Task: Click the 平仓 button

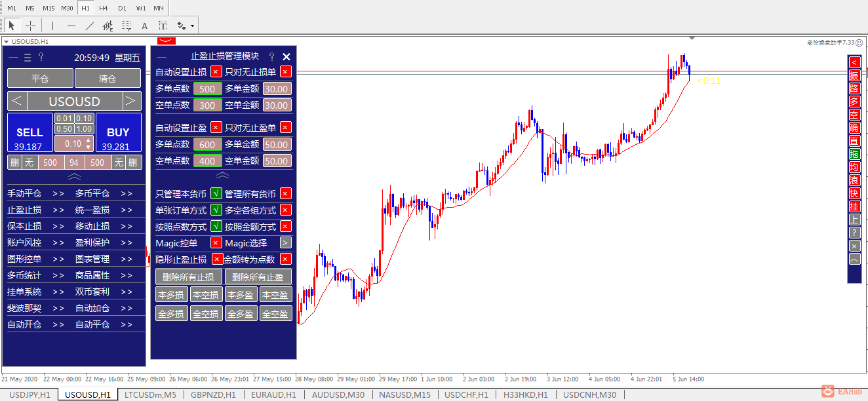Action: [40, 78]
